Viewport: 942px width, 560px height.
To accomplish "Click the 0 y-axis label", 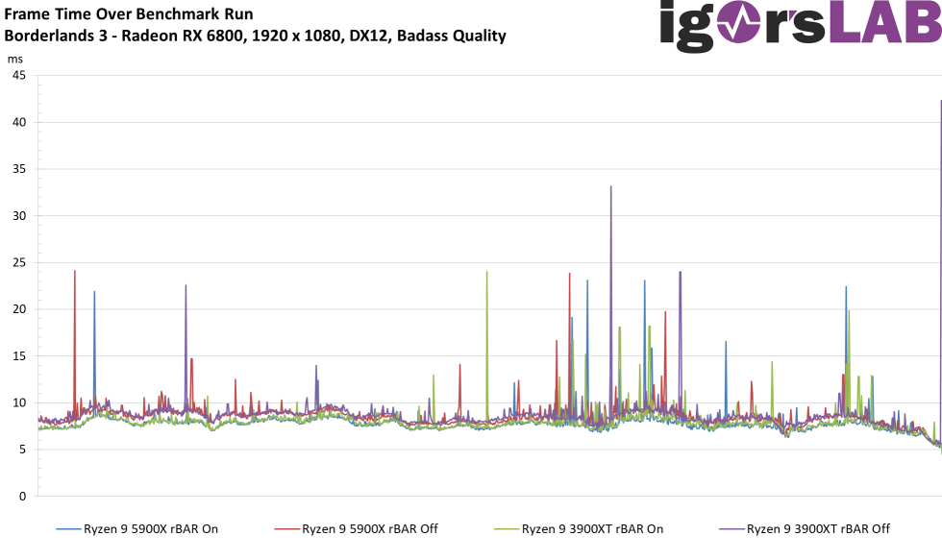I will (23, 497).
